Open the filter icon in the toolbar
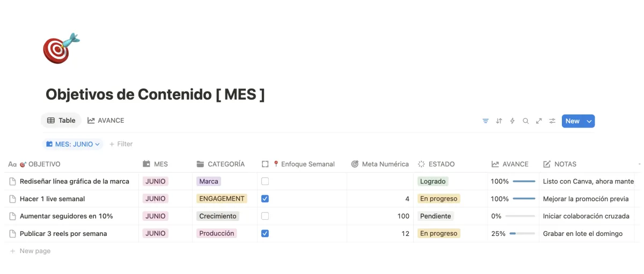 click(x=485, y=121)
